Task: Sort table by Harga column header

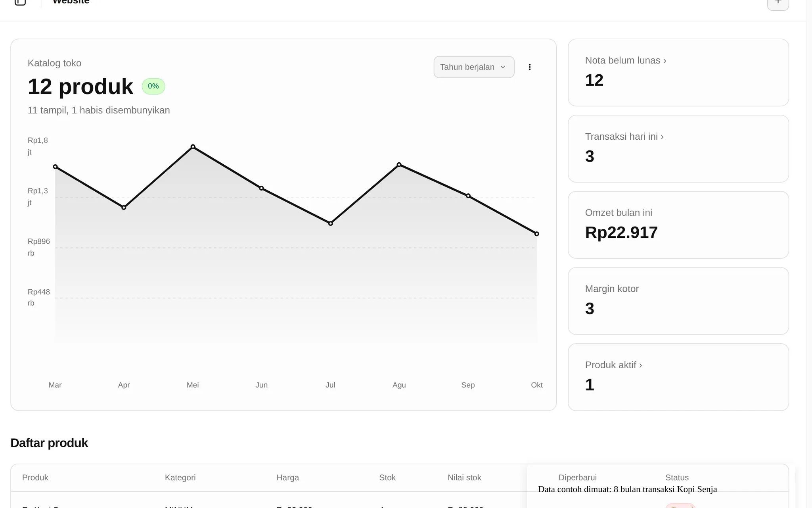Action: pyautogui.click(x=288, y=477)
